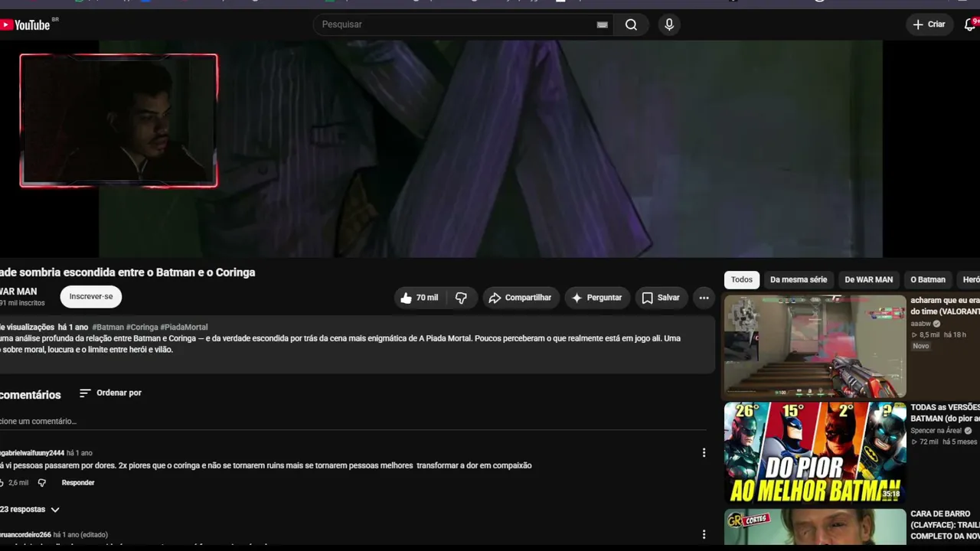Open the Perguntar ask feature
980x551 pixels.
pyautogui.click(x=597, y=298)
